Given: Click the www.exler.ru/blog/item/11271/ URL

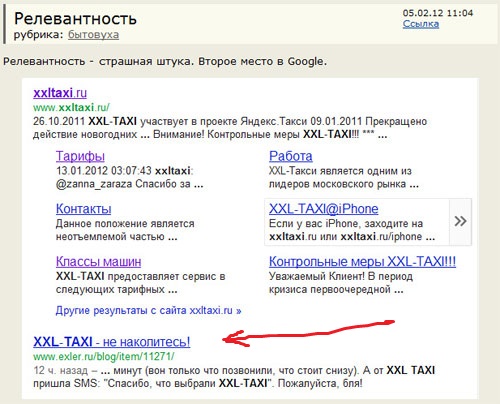Looking at the screenshot, I should (x=104, y=357).
